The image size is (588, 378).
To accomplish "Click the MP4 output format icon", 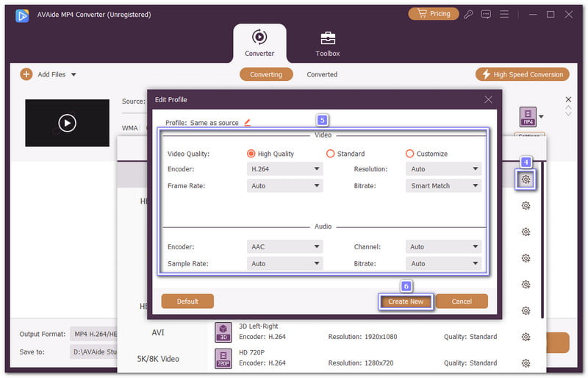I will pos(527,117).
